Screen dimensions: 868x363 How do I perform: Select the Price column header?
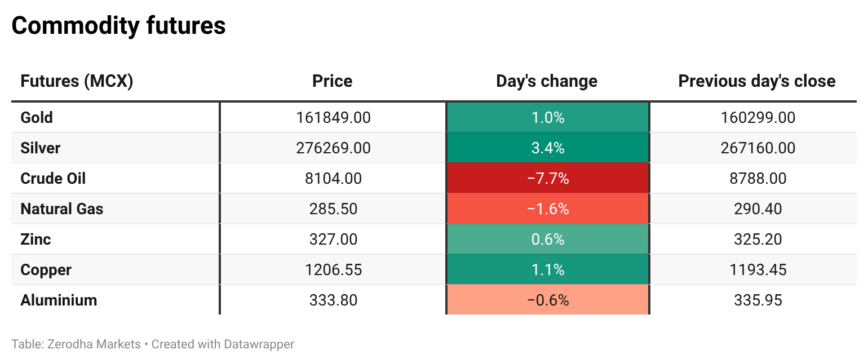[333, 81]
